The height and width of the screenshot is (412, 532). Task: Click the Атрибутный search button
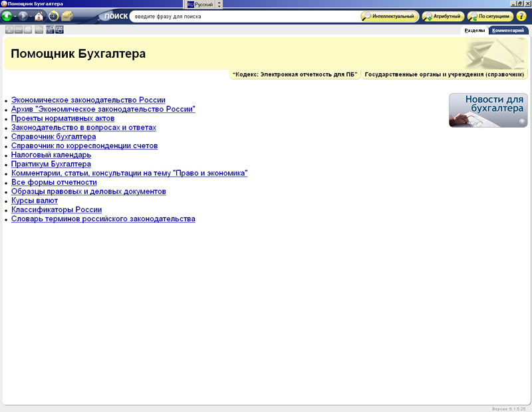point(442,16)
